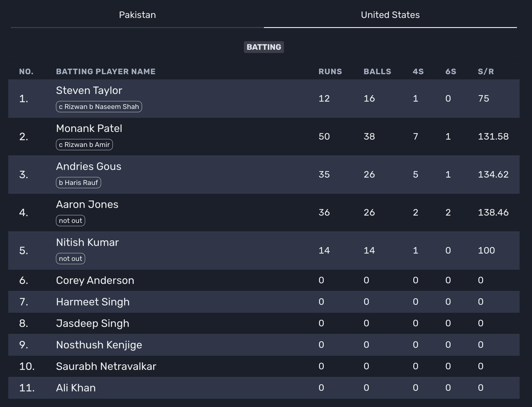Click Monank Patel's strike rate 131.58
Image resolution: width=532 pixels, height=407 pixels.
(493, 136)
